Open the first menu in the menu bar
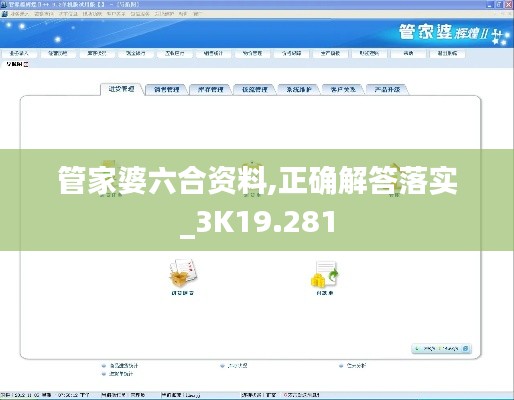Screen dimensions: 514x400 pos(20,14)
